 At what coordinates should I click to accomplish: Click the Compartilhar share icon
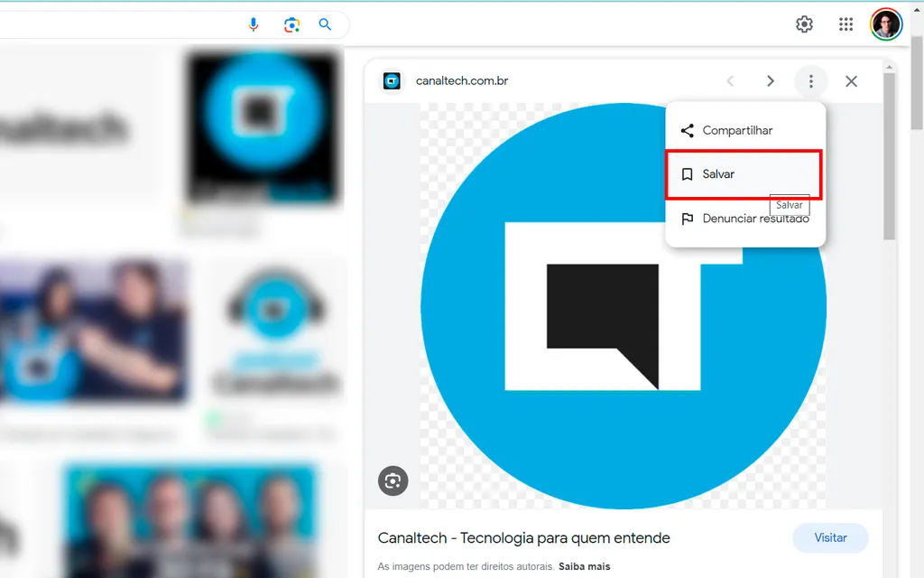(686, 130)
